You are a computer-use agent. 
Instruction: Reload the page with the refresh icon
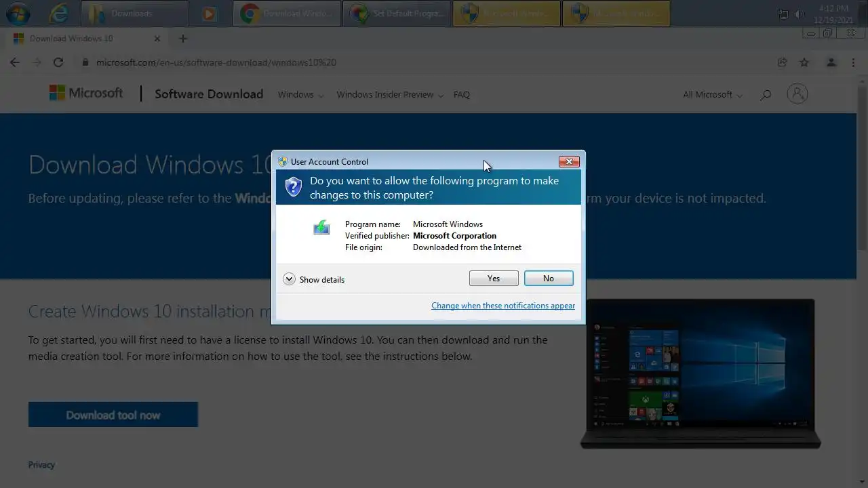pos(58,62)
